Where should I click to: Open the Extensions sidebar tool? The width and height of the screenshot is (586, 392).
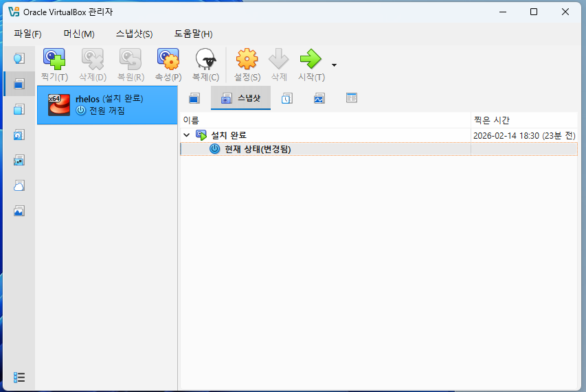[19, 109]
